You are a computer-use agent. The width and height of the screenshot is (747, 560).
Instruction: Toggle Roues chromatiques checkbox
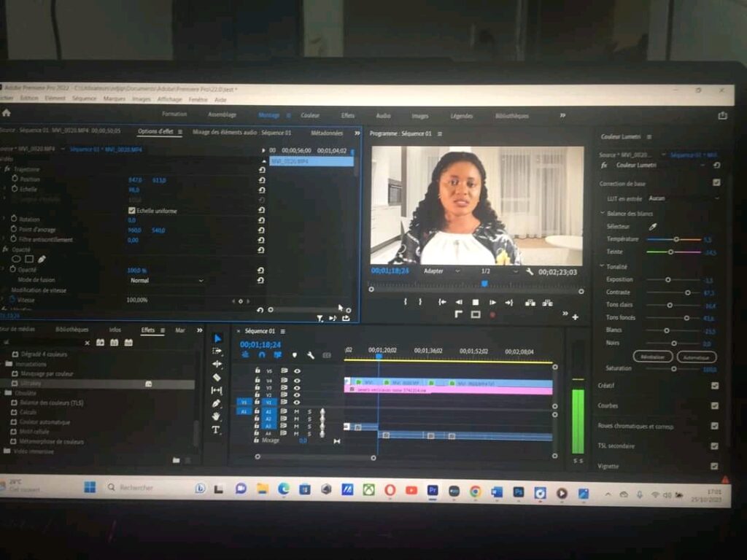point(715,426)
